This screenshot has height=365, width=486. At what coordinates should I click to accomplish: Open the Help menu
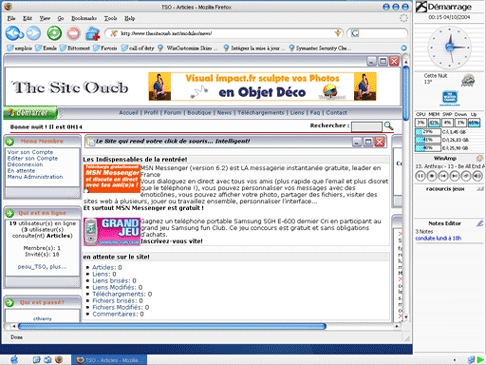tap(129, 18)
